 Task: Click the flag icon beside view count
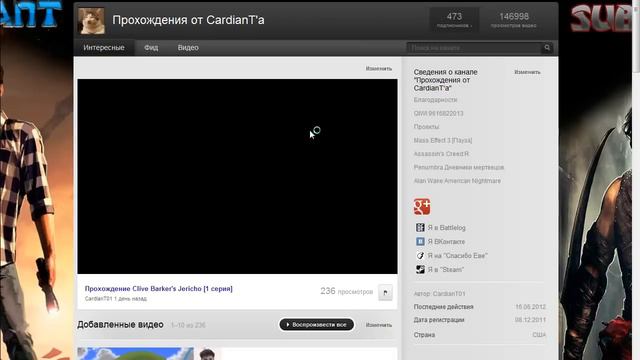[385, 292]
